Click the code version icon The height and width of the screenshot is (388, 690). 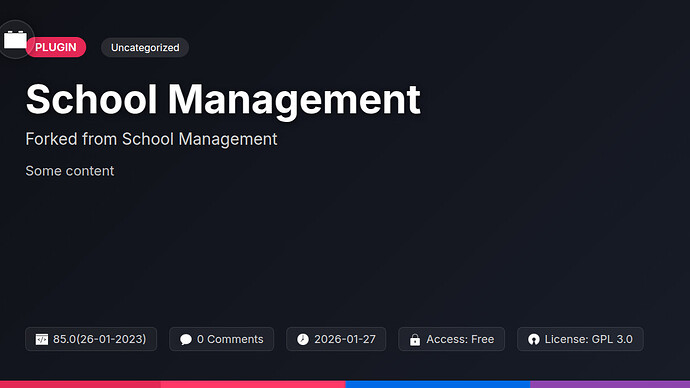point(42,339)
